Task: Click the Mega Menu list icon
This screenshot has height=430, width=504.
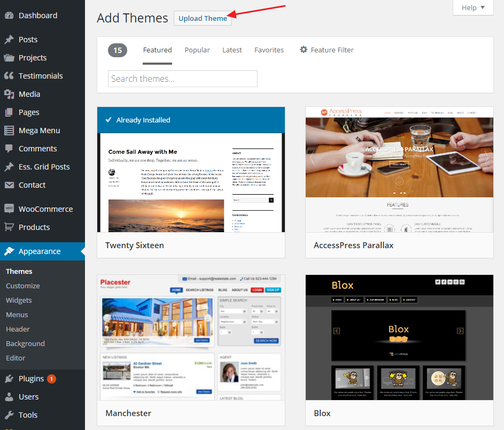Action: coord(9,130)
